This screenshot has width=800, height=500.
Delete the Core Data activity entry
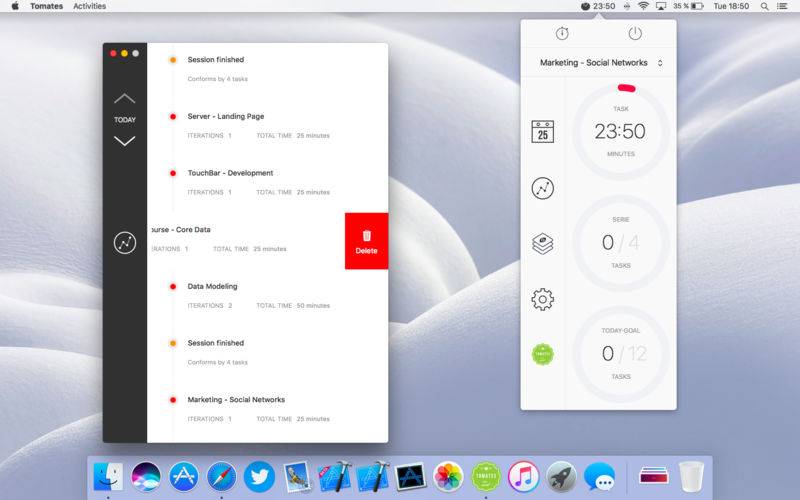click(x=366, y=241)
